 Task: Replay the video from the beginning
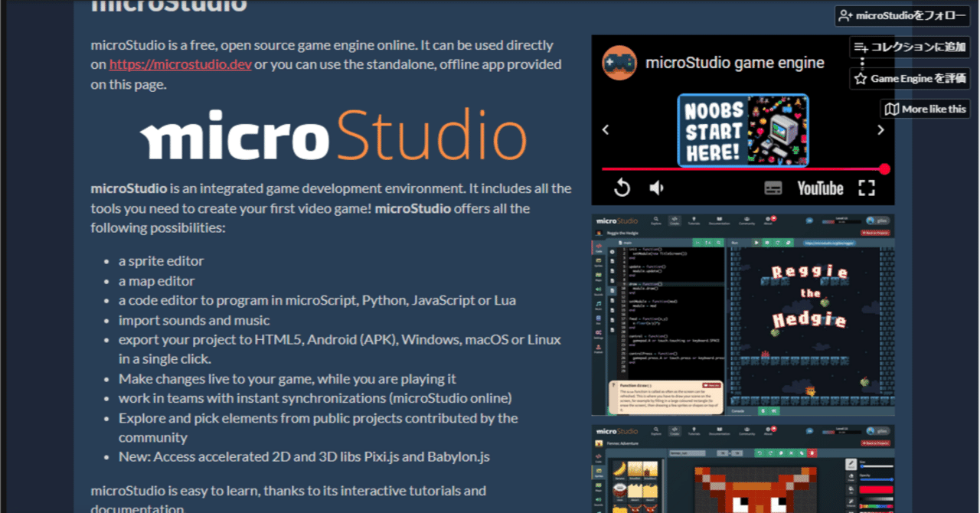621,187
